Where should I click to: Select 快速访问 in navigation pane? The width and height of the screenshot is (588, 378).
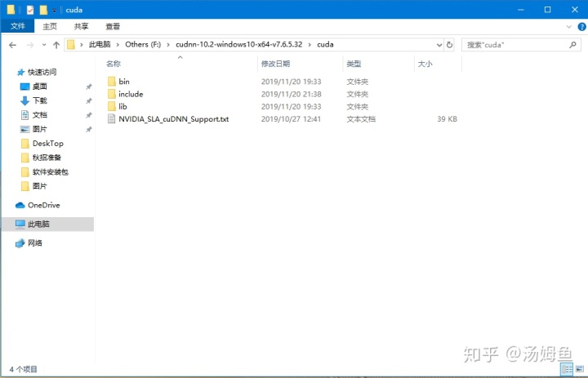point(42,72)
